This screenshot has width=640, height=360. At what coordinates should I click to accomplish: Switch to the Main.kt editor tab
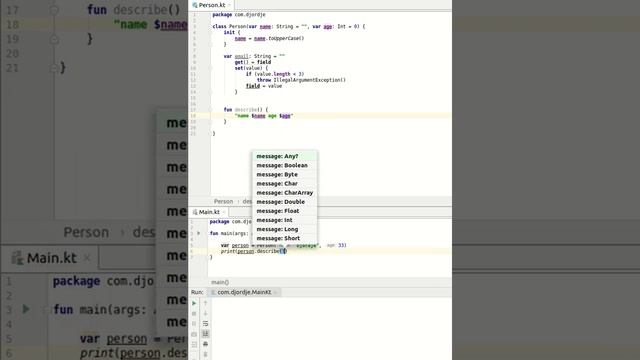click(x=209, y=212)
